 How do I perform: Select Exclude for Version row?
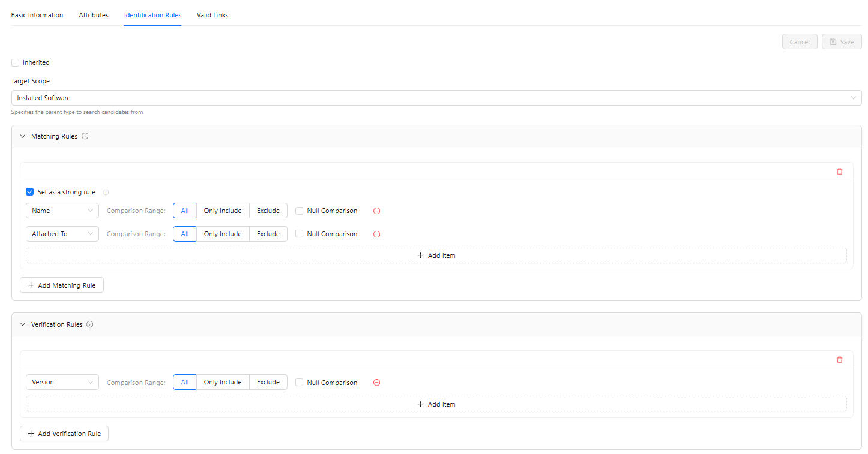pos(268,382)
